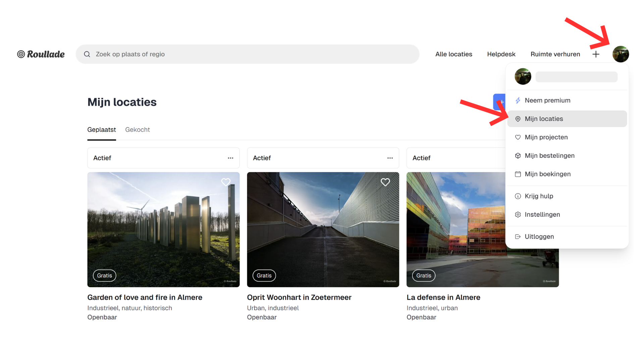Open Instellingen gear item
Image resolution: width=644 pixels, height=362 pixels.
542,215
